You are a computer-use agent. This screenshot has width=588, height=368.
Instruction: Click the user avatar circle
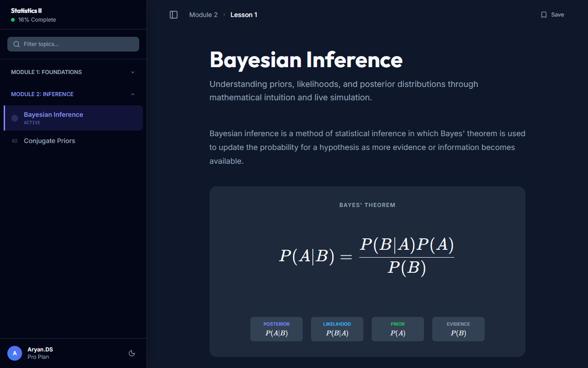click(x=15, y=353)
